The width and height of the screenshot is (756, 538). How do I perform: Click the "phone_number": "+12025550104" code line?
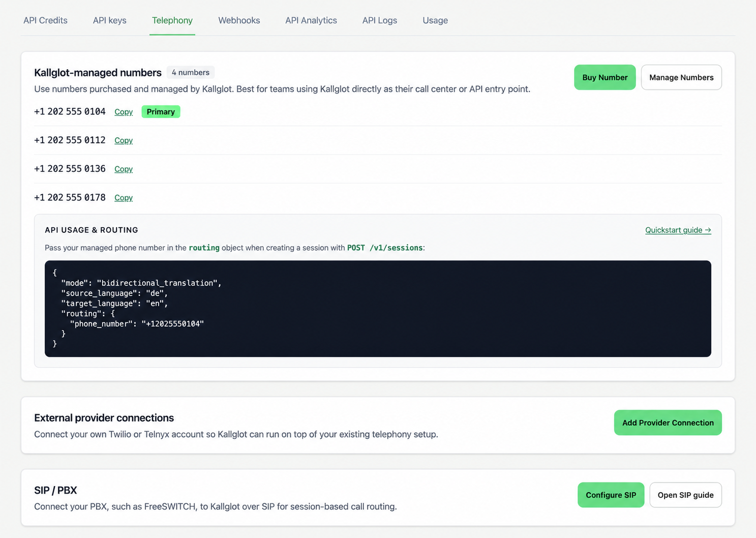(137, 323)
